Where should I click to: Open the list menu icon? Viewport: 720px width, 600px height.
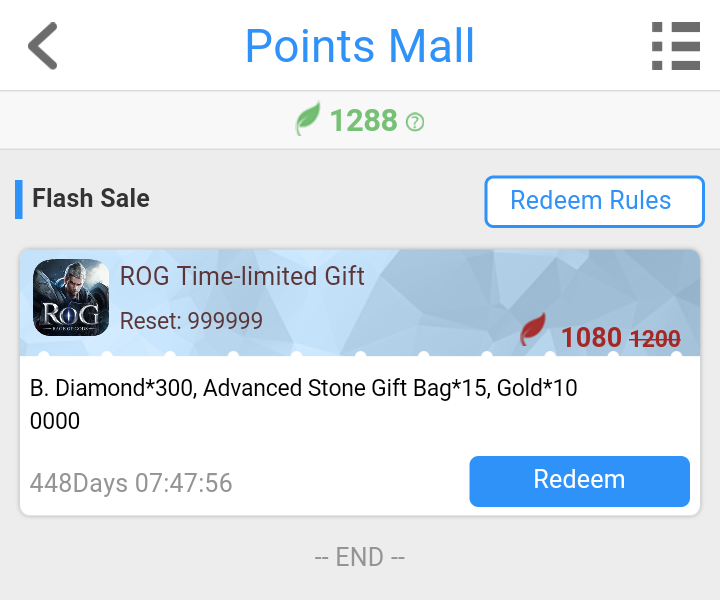676,46
